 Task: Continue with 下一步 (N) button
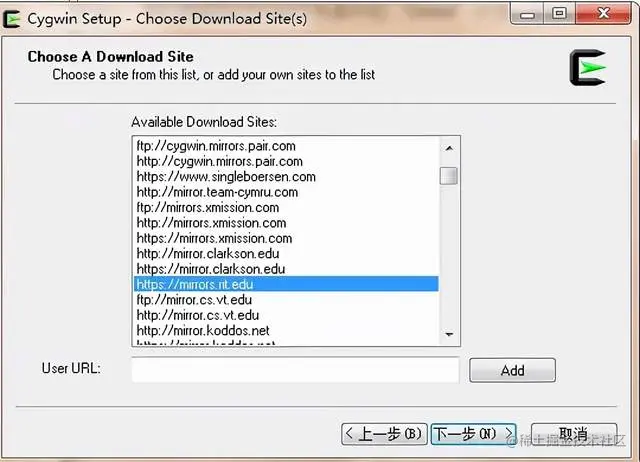(x=473, y=433)
